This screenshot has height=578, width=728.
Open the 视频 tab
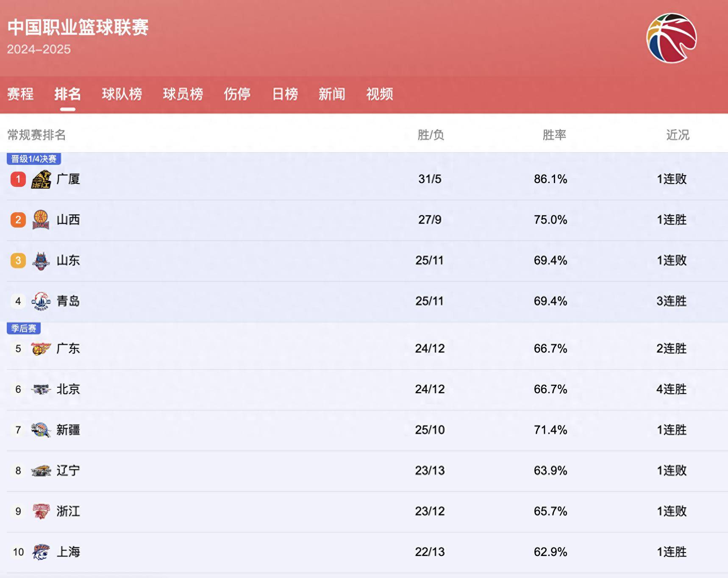tap(379, 94)
